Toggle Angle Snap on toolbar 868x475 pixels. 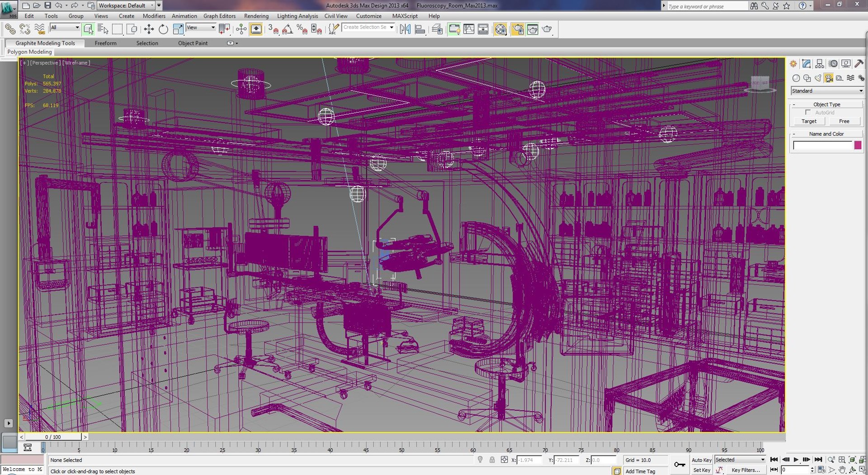[288, 29]
